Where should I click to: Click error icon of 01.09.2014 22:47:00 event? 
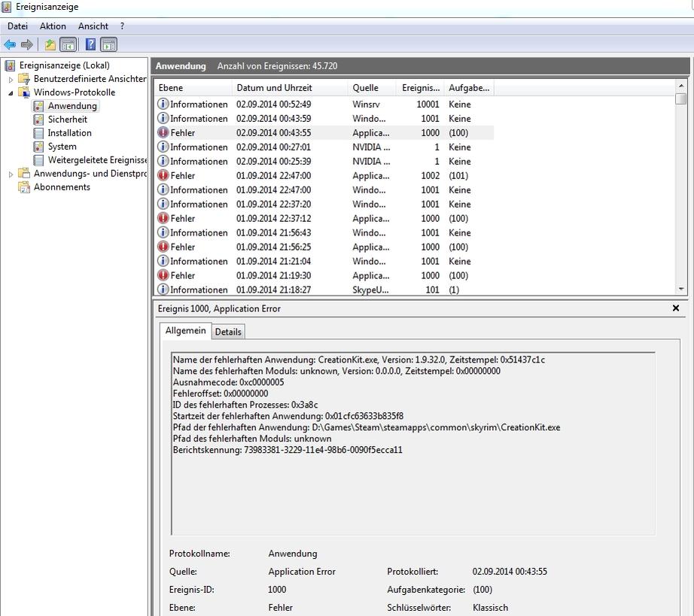click(x=163, y=175)
